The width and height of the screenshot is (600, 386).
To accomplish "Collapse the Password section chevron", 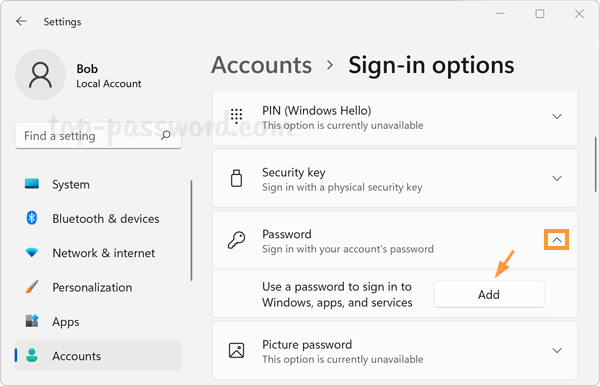I will click(x=557, y=240).
